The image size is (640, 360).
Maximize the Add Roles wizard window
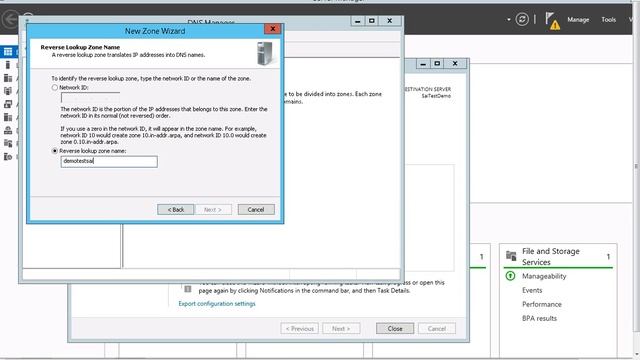pos(437,64)
